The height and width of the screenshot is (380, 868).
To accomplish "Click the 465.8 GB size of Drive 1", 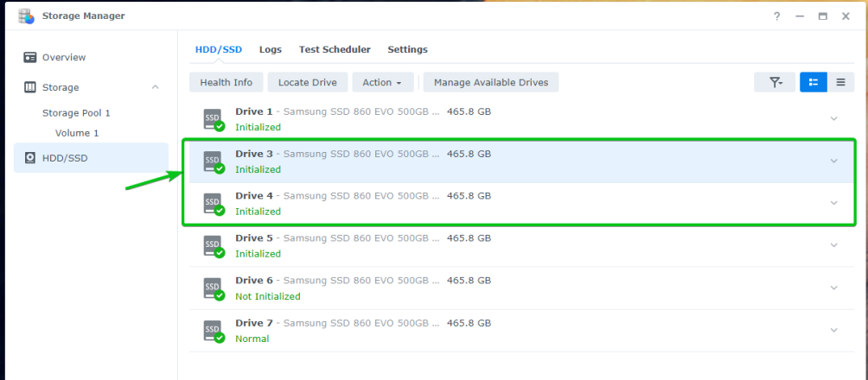I will coord(469,111).
